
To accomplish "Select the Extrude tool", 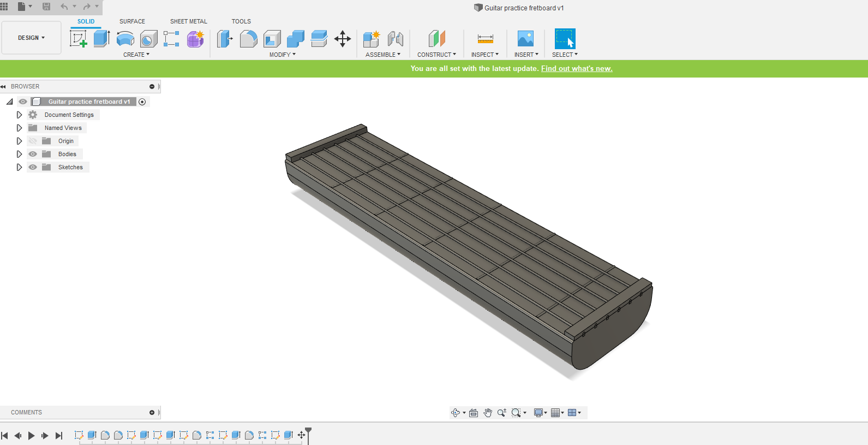I will [x=101, y=39].
